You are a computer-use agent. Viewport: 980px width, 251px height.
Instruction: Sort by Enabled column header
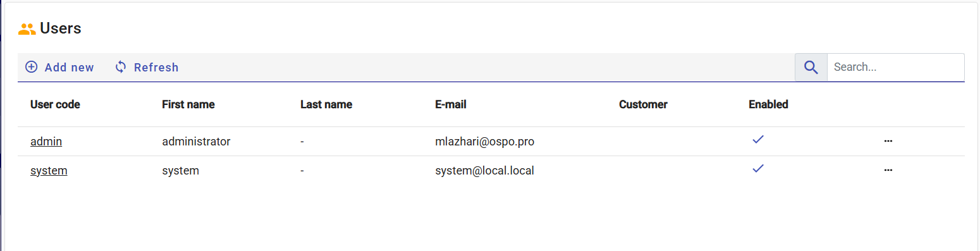click(x=768, y=104)
